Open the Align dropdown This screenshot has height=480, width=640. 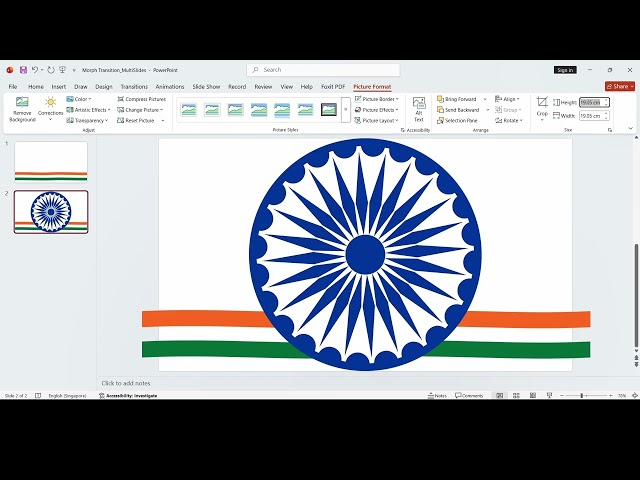507,99
